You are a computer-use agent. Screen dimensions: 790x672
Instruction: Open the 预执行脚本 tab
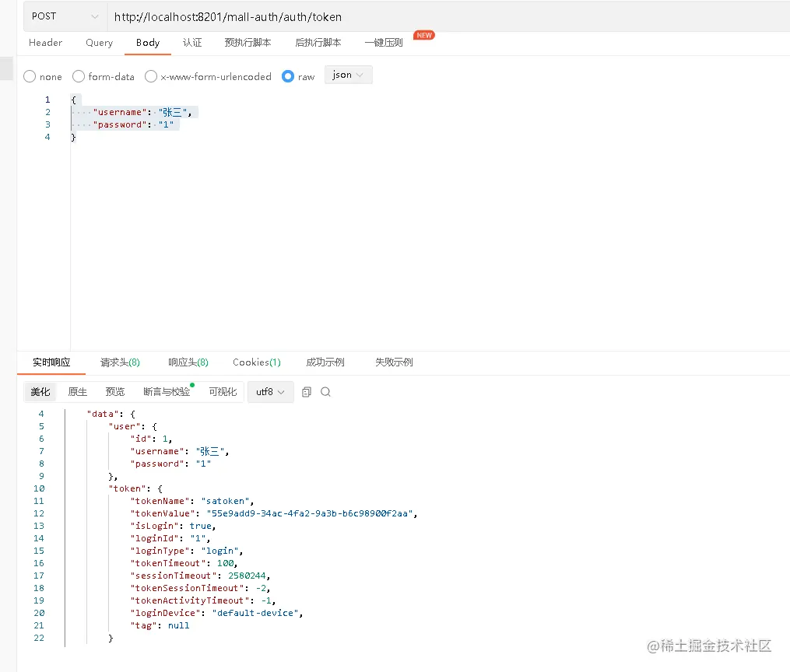(248, 43)
